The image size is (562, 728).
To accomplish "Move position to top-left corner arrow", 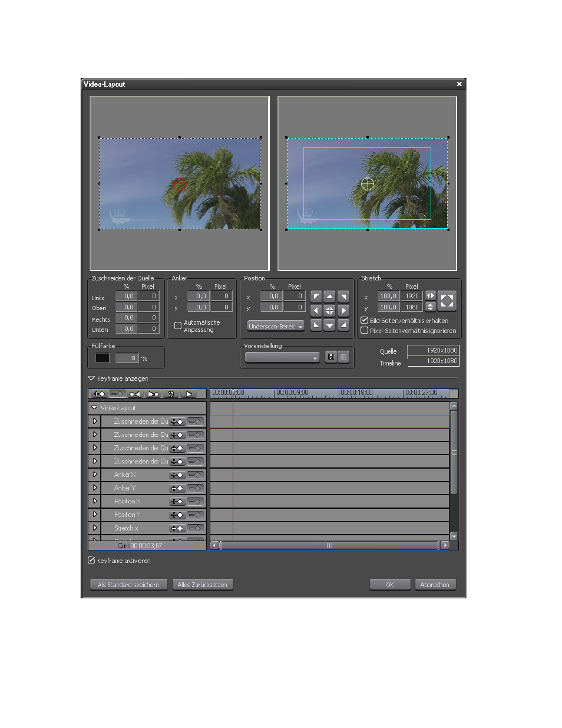I will pos(316,297).
